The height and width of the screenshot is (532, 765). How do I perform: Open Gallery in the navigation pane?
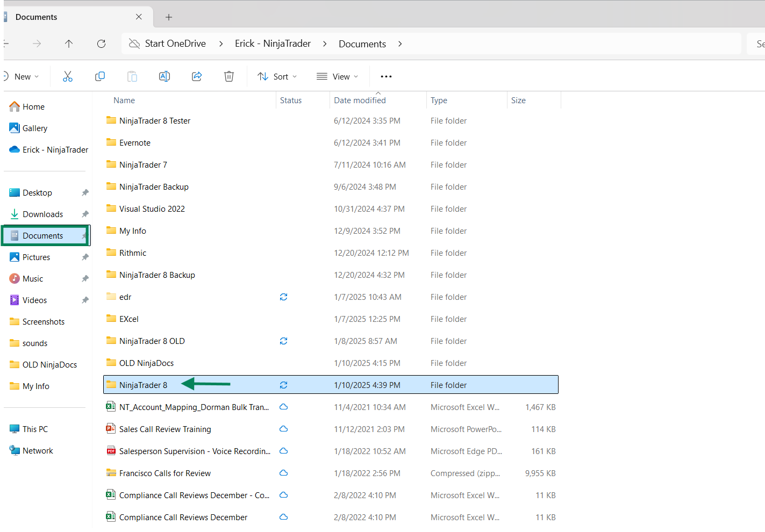[x=35, y=128]
